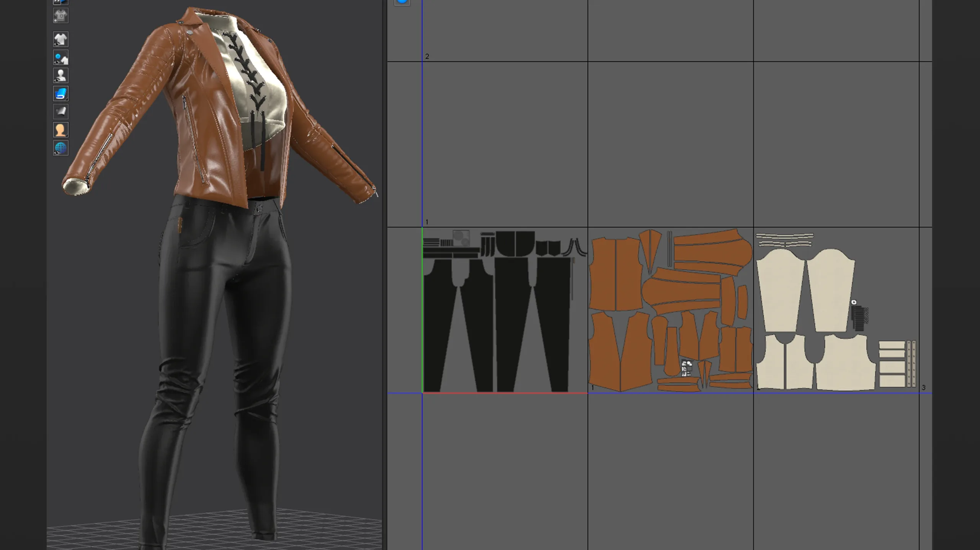980x550 pixels.
Task: Select the gray monochrome fabric surface icon
Action: [60, 112]
